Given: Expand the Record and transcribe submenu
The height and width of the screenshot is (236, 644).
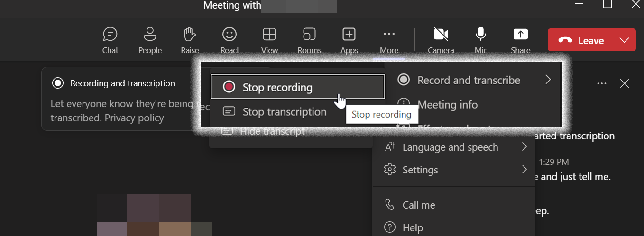Looking at the screenshot, I should click(x=474, y=80).
